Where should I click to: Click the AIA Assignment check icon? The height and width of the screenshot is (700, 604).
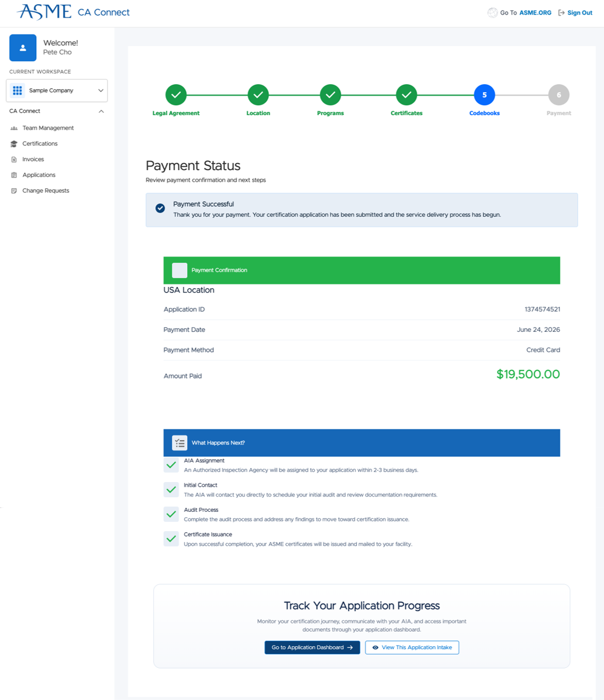[171, 465]
